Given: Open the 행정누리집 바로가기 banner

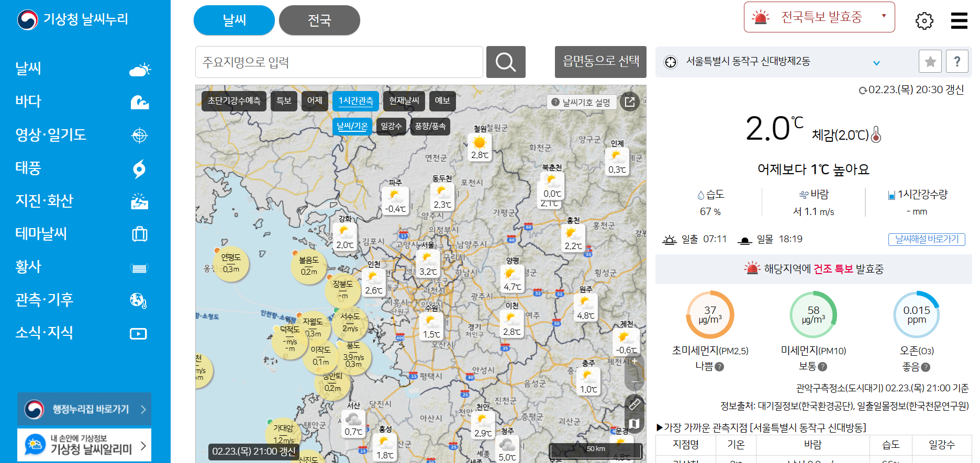Looking at the screenshot, I should click(x=84, y=409).
